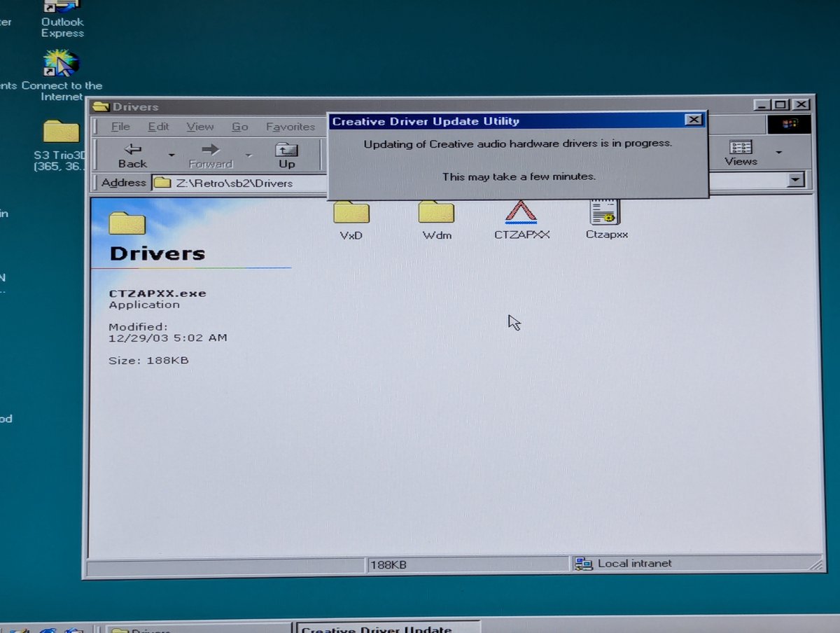
Task: Click the folder icon in the Address bar
Action: (162, 183)
